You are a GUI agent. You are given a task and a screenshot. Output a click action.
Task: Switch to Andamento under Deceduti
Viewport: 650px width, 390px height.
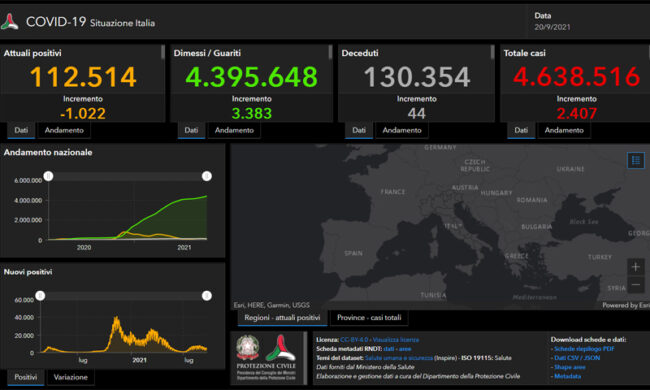[402, 130]
